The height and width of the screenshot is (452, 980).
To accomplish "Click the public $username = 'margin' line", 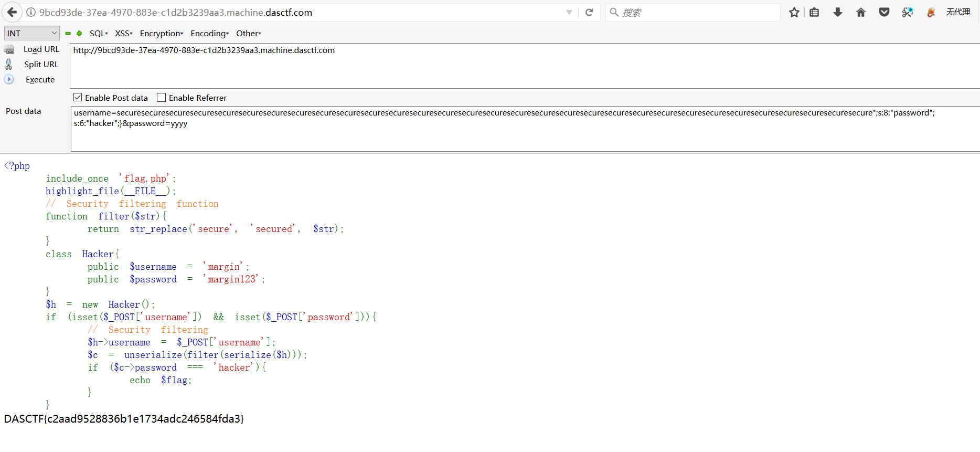I will tap(168, 267).
